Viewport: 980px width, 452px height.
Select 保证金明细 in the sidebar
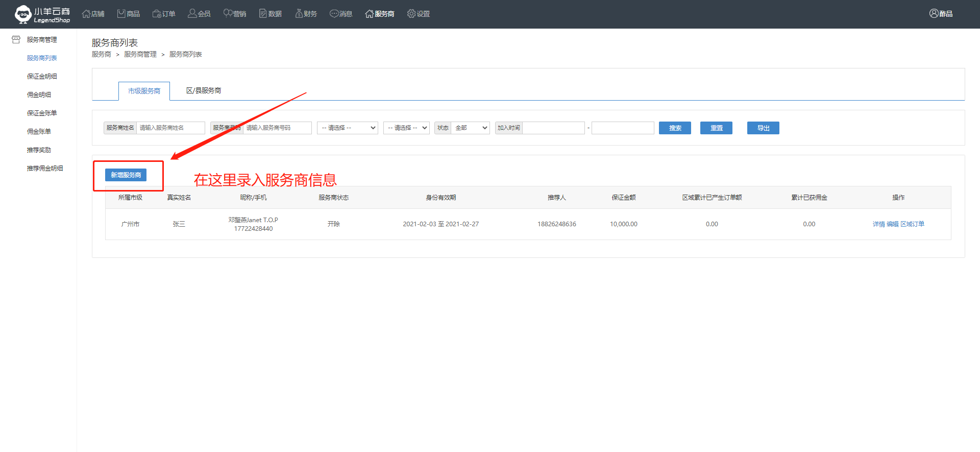click(x=42, y=77)
